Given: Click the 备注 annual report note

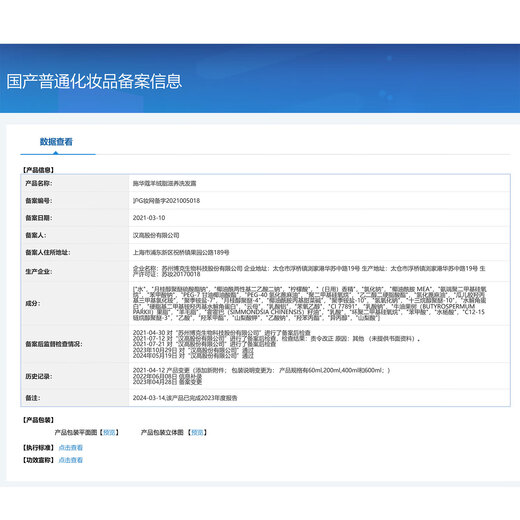Looking at the screenshot, I should click(185, 398).
